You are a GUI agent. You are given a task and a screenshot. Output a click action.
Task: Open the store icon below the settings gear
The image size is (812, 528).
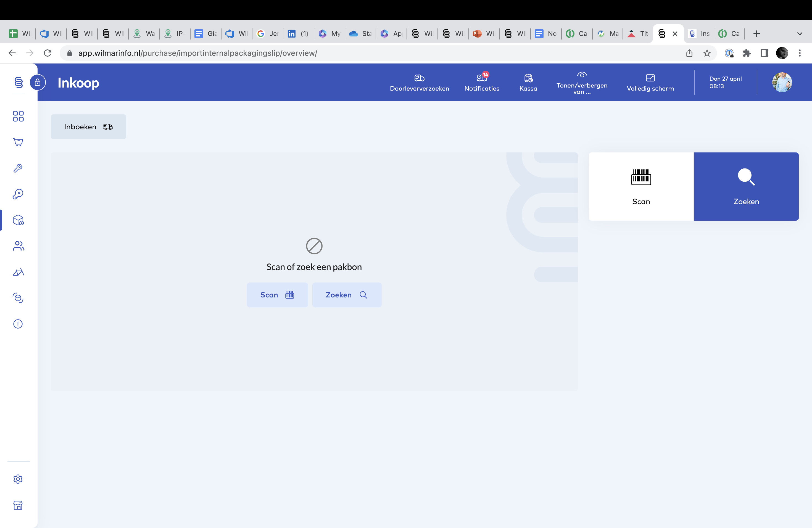click(18, 505)
